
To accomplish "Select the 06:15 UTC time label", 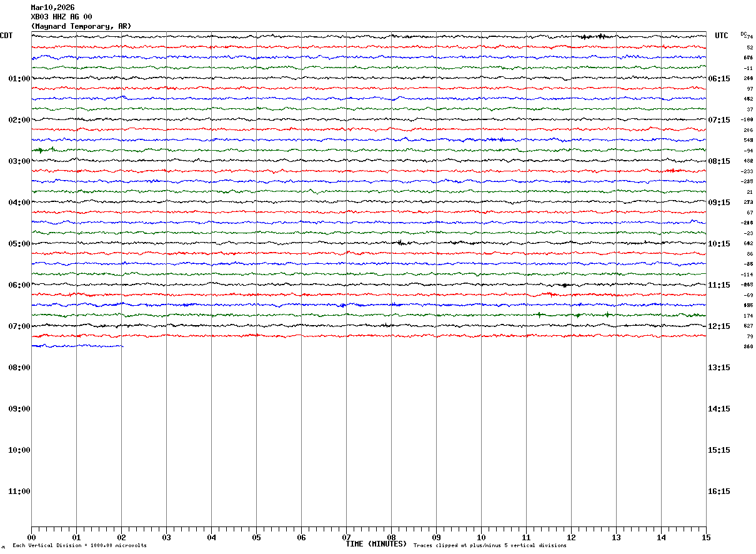I will click(x=719, y=79).
